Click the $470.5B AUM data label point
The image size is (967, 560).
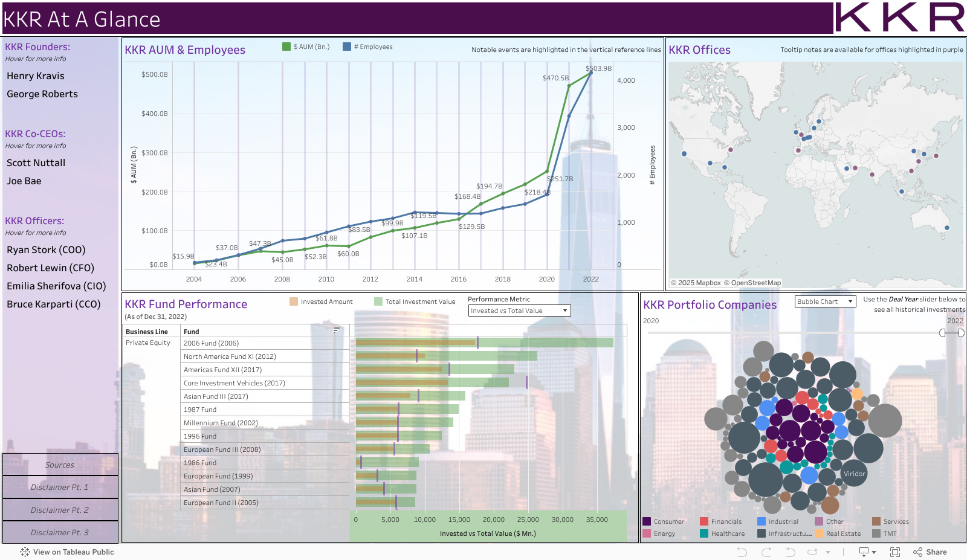click(569, 86)
